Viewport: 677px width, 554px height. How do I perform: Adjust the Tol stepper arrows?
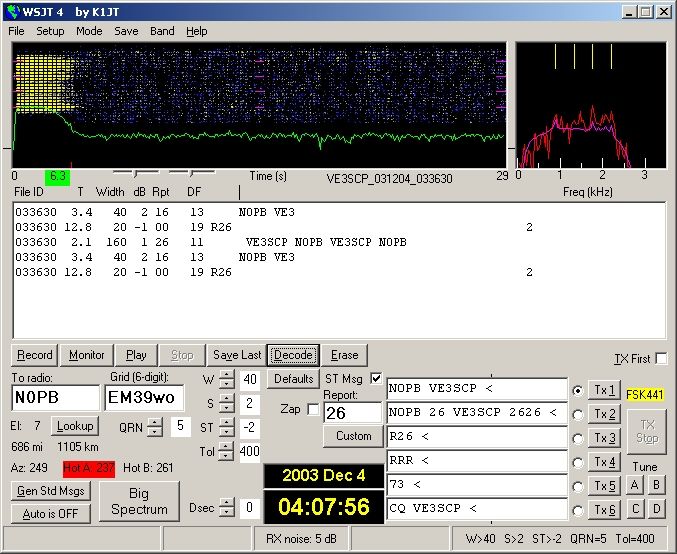(227, 451)
